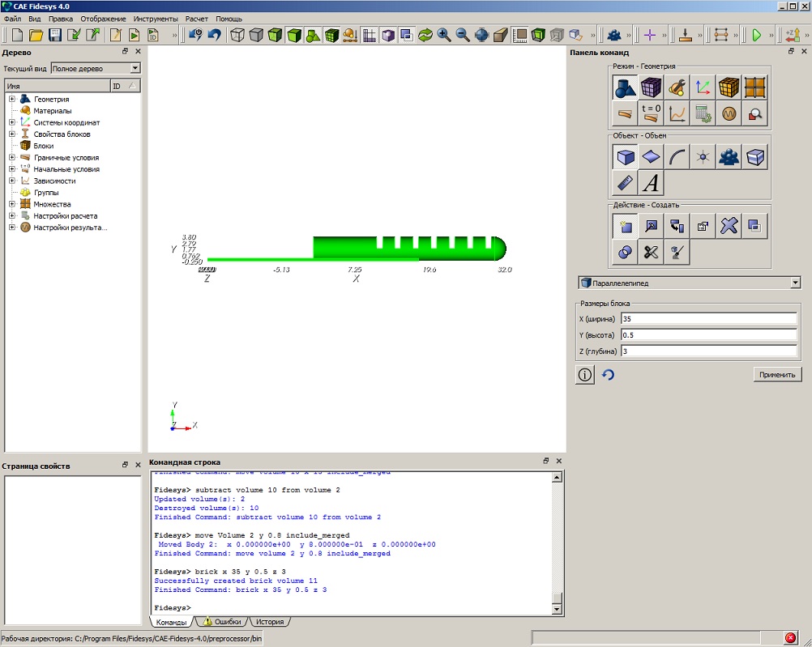812x647 pixels.
Task: Open the Расчет menu
Action: coord(197,19)
